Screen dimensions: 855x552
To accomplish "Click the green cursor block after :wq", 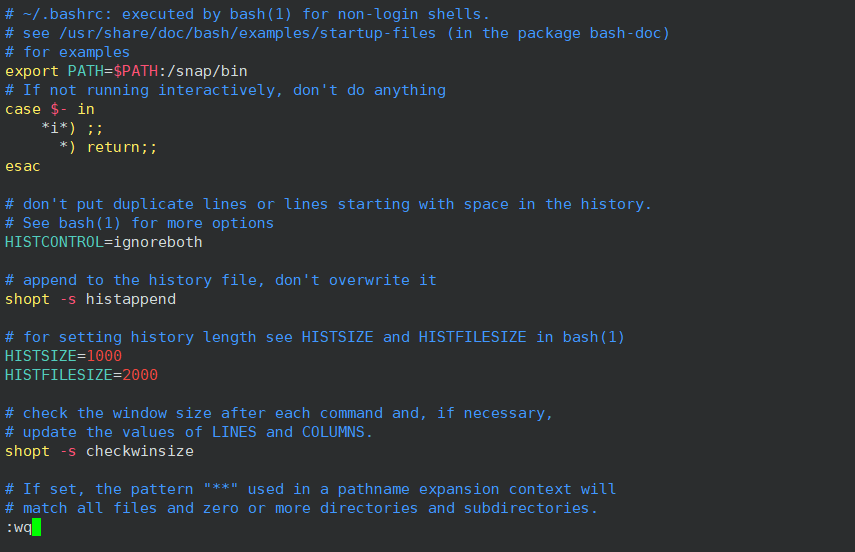I will point(37,527).
